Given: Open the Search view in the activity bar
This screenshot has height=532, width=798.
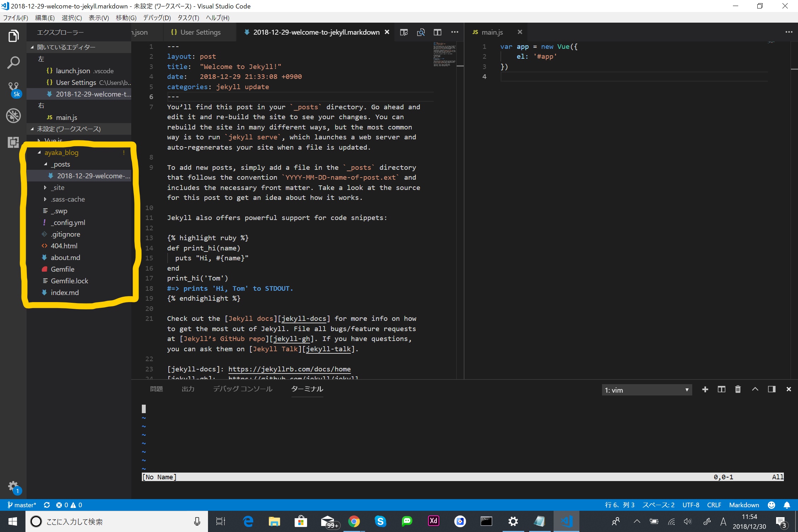Looking at the screenshot, I should (x=13, y=62).
